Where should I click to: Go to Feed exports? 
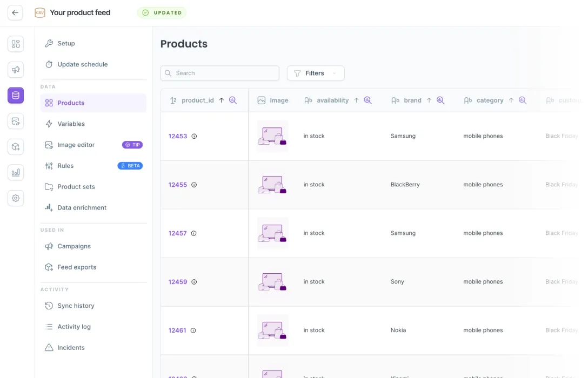(x=93, y=267)
